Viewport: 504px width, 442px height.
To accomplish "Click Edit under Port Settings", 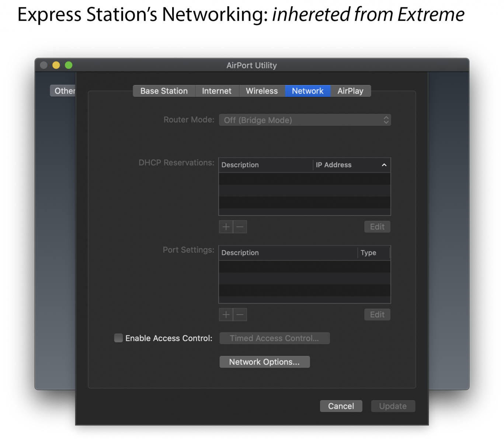I will (x=377, y=315).
